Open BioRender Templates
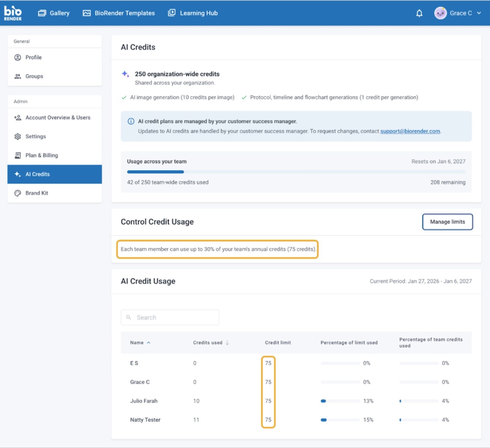The width and height of the screenshot is (490, 448). point(119,13)
